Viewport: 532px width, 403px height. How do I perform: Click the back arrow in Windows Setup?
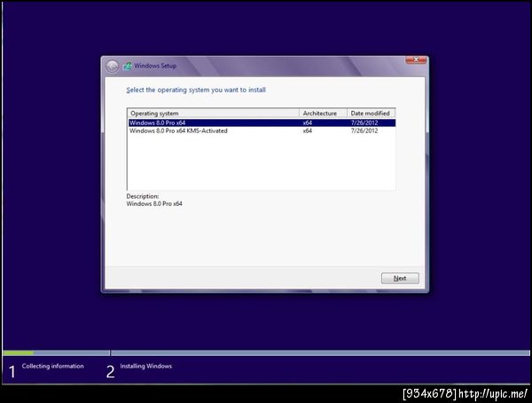click(x=112, y=66)
